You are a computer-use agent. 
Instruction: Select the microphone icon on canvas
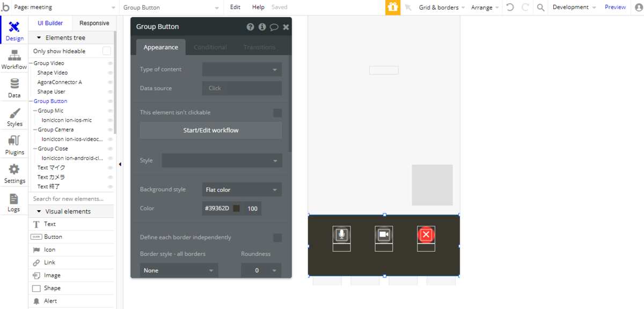(341, 234)
